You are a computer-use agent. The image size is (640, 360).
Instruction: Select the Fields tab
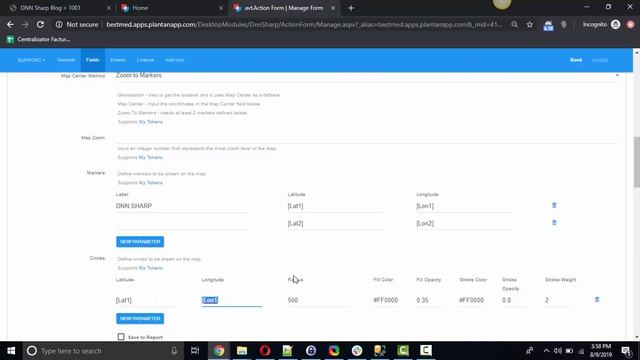[93, 60]
